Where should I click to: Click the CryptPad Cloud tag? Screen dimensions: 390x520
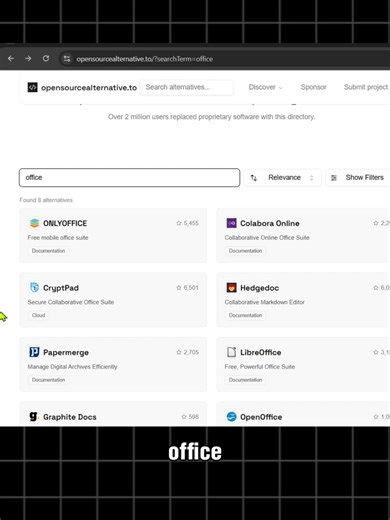38,315
